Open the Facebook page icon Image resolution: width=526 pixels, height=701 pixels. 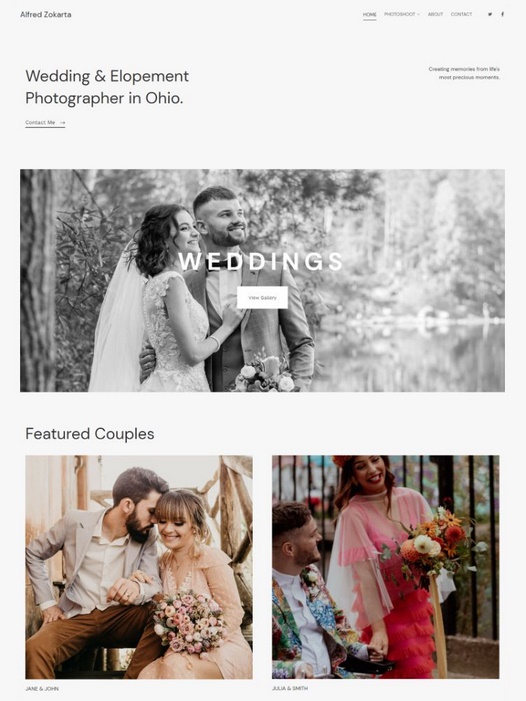[502, 14]
